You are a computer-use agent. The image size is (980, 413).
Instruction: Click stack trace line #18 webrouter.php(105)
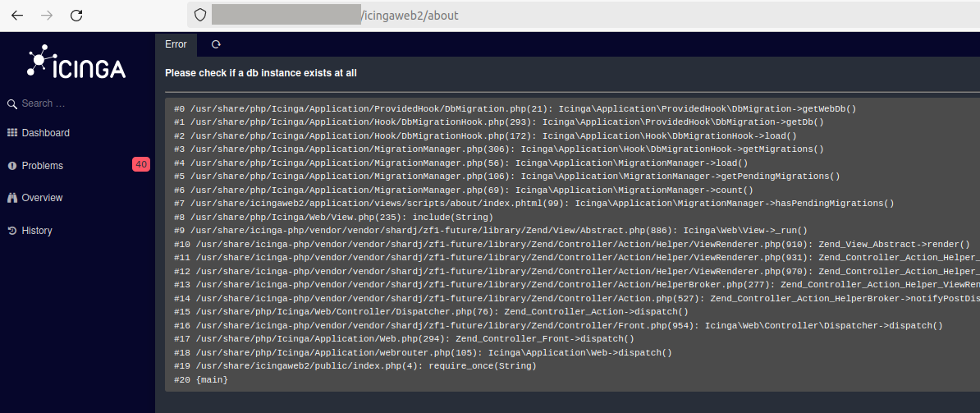tap(424, 353)
